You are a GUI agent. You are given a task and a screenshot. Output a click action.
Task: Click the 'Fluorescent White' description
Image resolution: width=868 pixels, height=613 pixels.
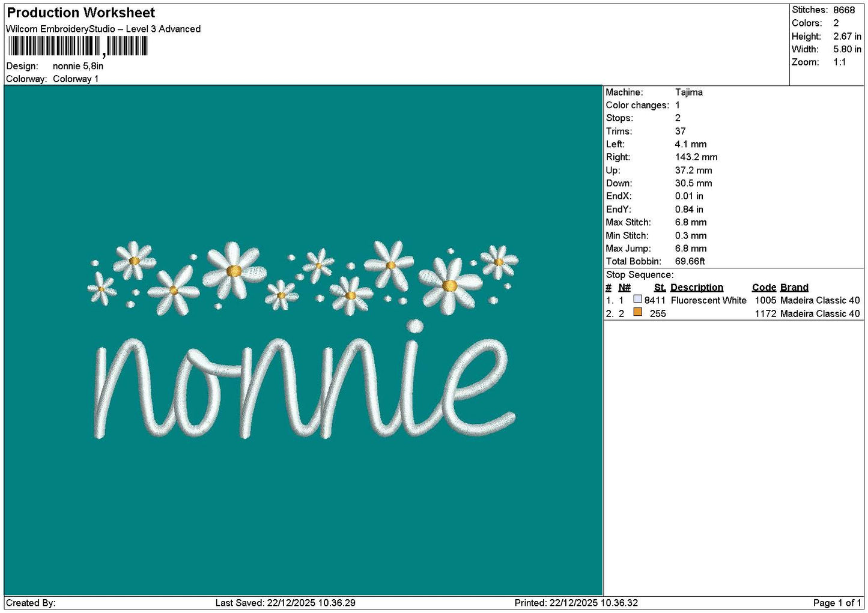click(709, 301)
